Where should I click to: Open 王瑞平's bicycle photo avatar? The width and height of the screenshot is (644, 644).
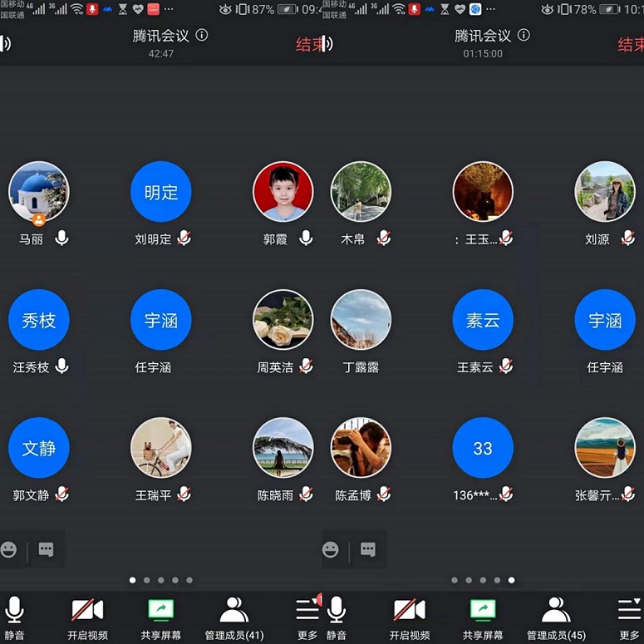pyautogui.click(x=161, y=448)
